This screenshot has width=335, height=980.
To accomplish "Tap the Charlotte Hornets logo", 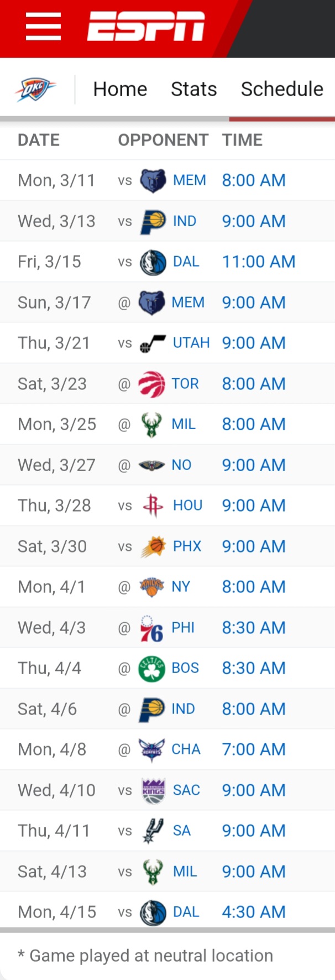I will (x=151, y=749).
